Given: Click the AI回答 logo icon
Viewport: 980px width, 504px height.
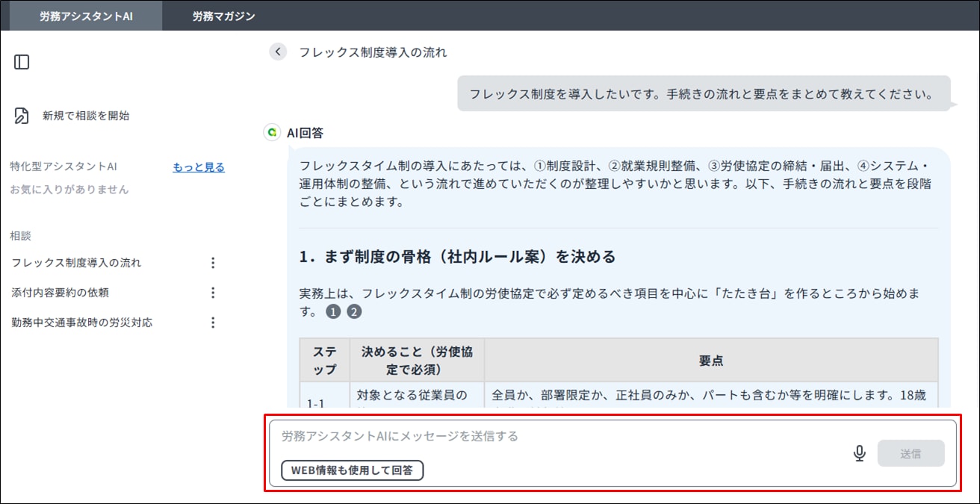Looking at the screenshot, I should [272, 133].
